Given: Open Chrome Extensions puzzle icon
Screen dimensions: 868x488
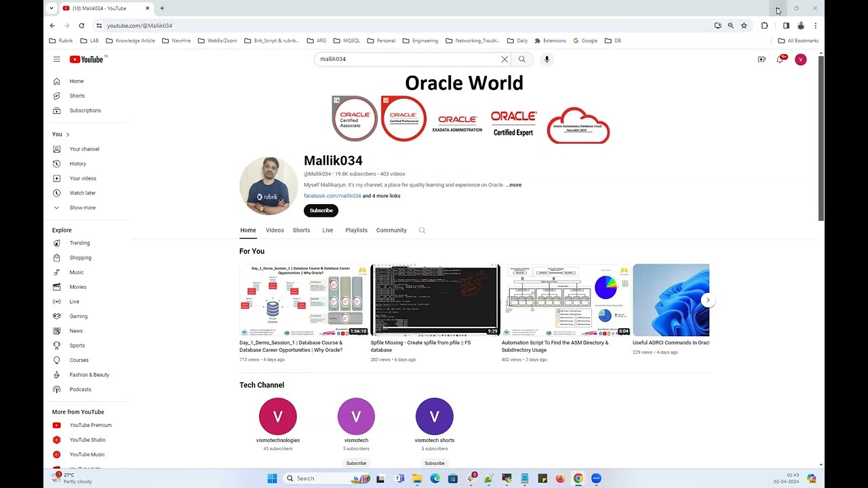Looking at the screenshot, I should pos(764,26).
